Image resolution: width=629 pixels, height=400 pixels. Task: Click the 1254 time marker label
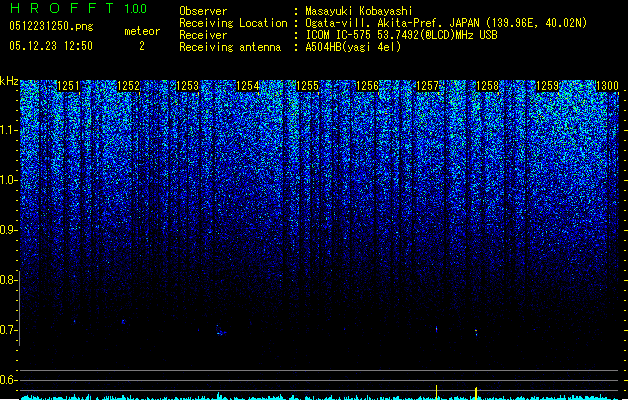248,86
